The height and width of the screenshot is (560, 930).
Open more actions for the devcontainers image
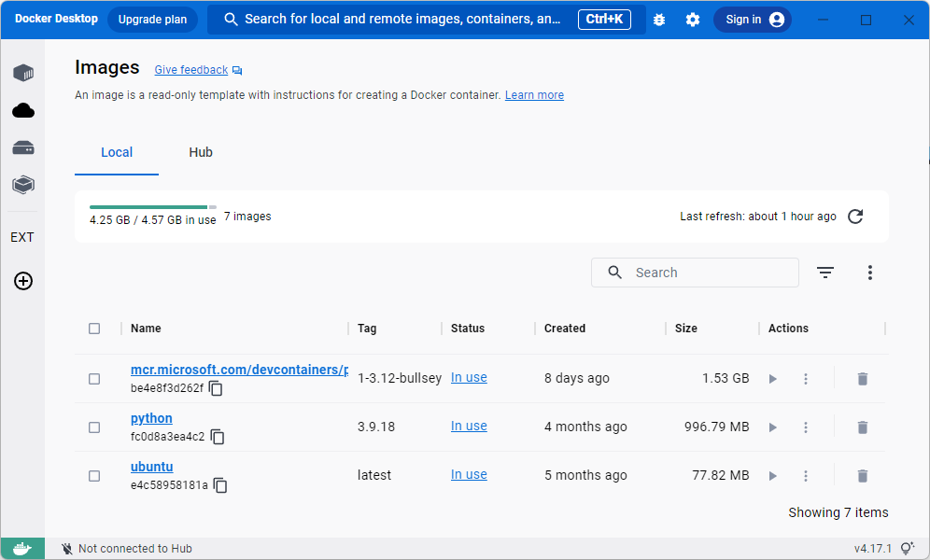pos(806,379)
